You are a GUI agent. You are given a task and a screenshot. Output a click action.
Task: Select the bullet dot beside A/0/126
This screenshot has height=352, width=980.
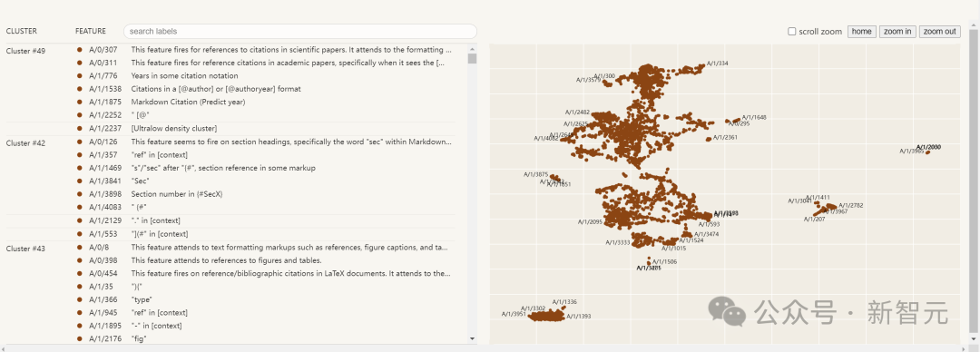(x=79, y=142)
